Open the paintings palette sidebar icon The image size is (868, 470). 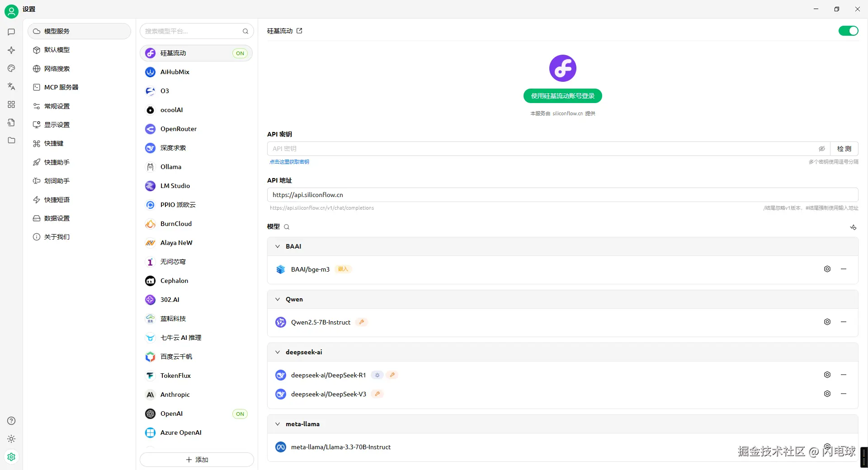[11, 68]
